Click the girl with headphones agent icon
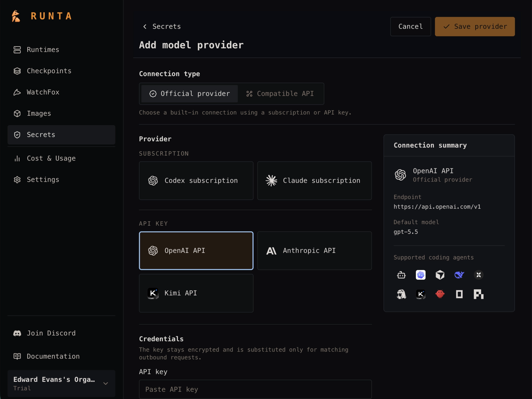The height and width of the screenshot is (399, 532). [x=401, y=294]
